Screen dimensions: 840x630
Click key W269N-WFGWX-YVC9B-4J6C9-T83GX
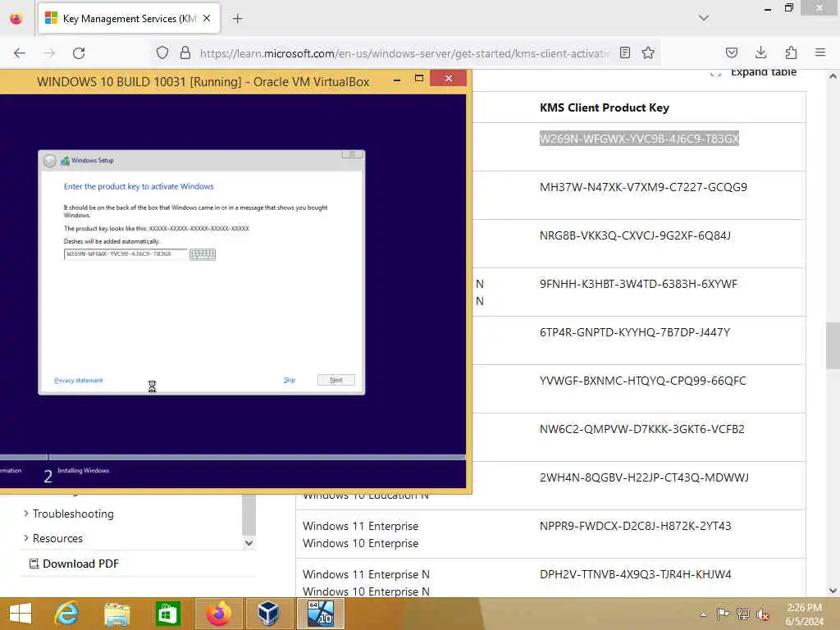639,139
